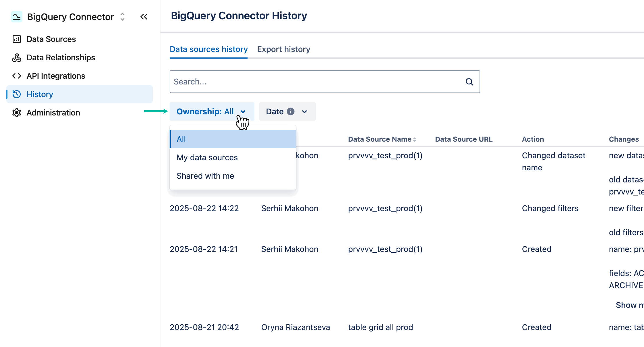Viewport: 644px width, 347px height.
Task: Click the info icon in the Date filter
Action: (x=290, y=111)
